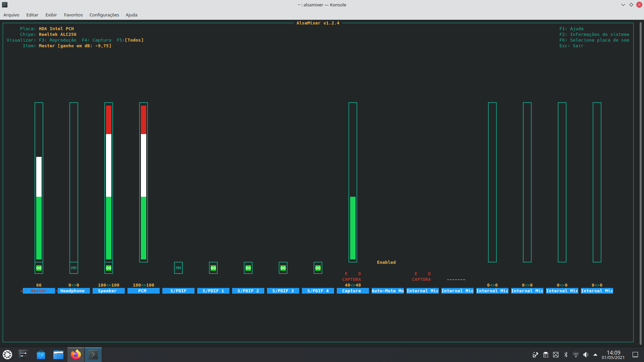
Task: Click the show desktop button
Action: 635,355
